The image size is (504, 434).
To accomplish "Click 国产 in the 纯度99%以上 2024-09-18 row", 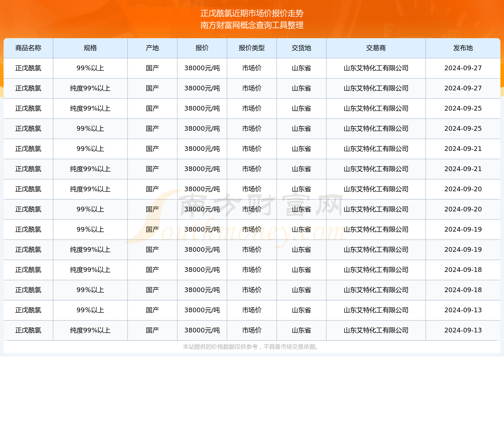I will [153, 270].
